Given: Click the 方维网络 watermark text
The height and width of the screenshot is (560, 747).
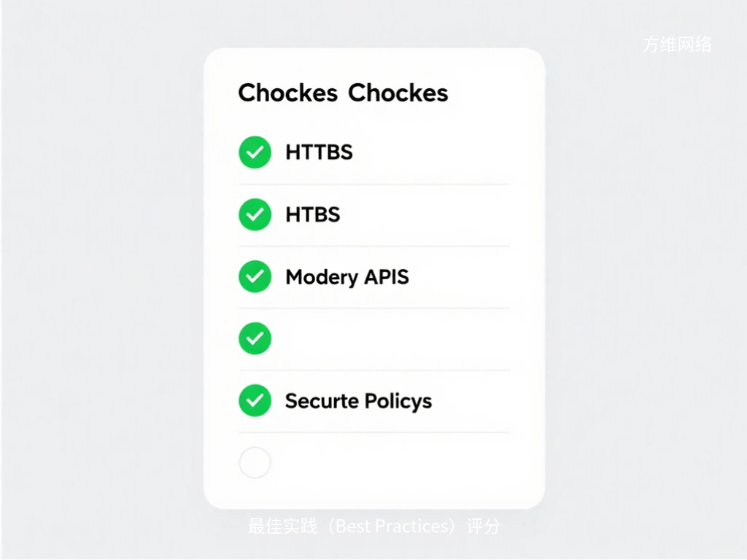Looking at the screenshot, I should (677, 44).
